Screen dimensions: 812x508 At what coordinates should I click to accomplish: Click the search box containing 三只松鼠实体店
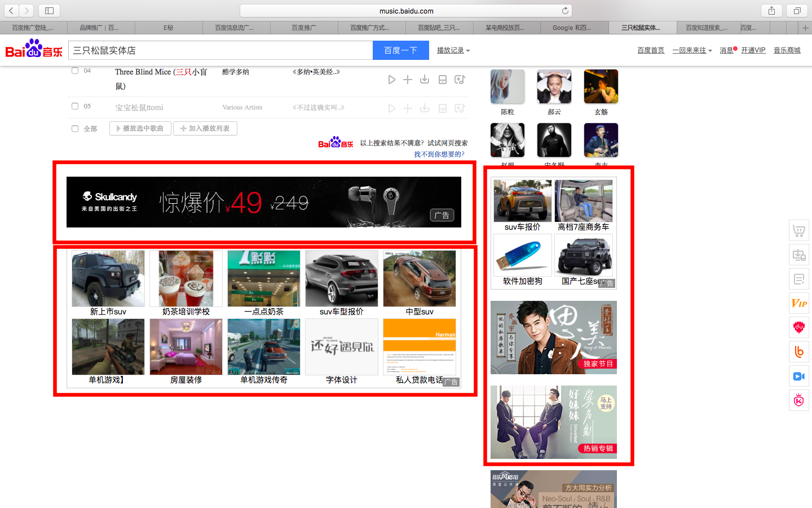(x=220, y=50)
